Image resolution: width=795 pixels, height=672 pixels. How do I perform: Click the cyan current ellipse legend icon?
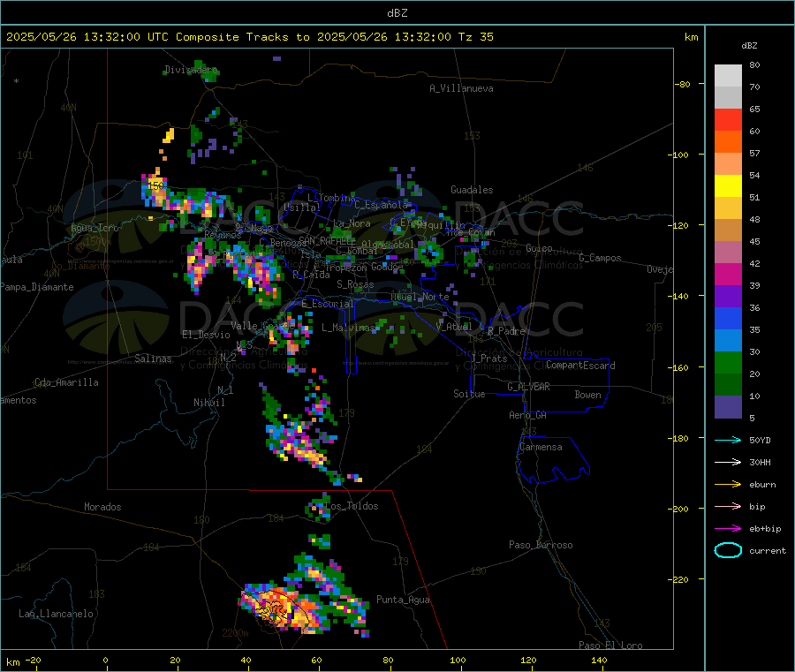(728, 550)
